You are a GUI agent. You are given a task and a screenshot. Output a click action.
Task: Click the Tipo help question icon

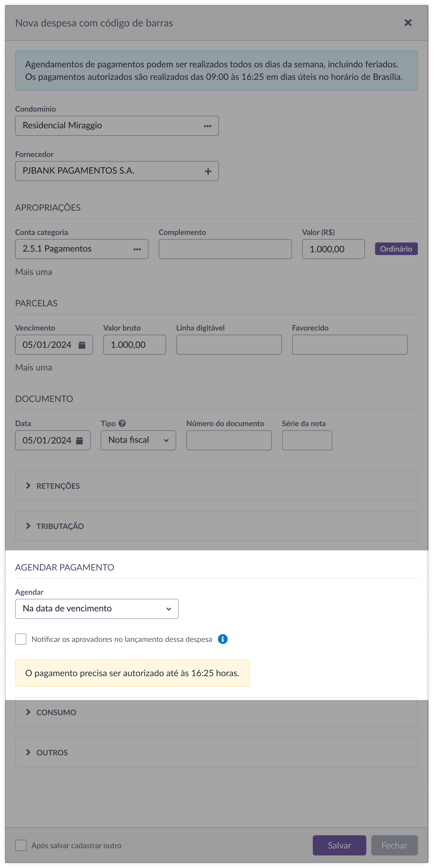click(x=122, y=423)
